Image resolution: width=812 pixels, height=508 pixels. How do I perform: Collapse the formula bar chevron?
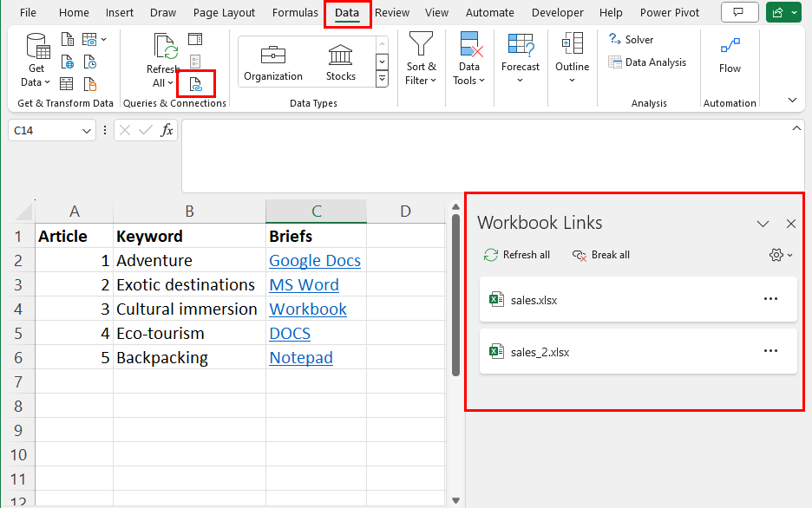pos(796,127)
